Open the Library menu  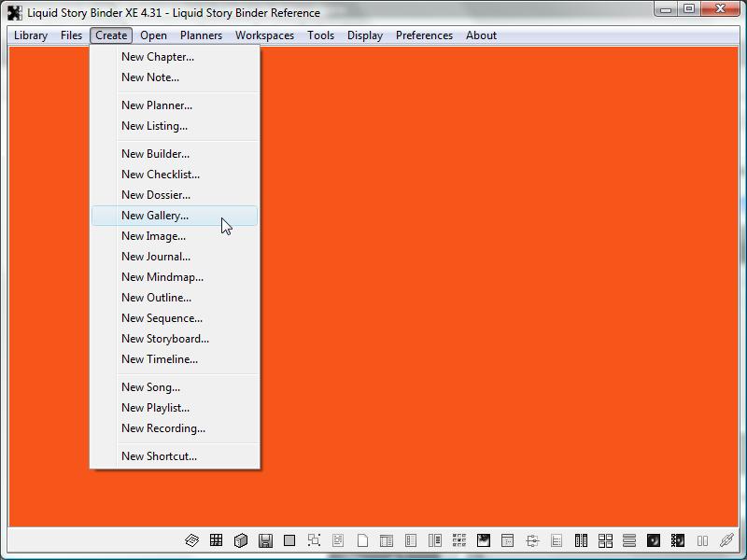tap(31, 35)
